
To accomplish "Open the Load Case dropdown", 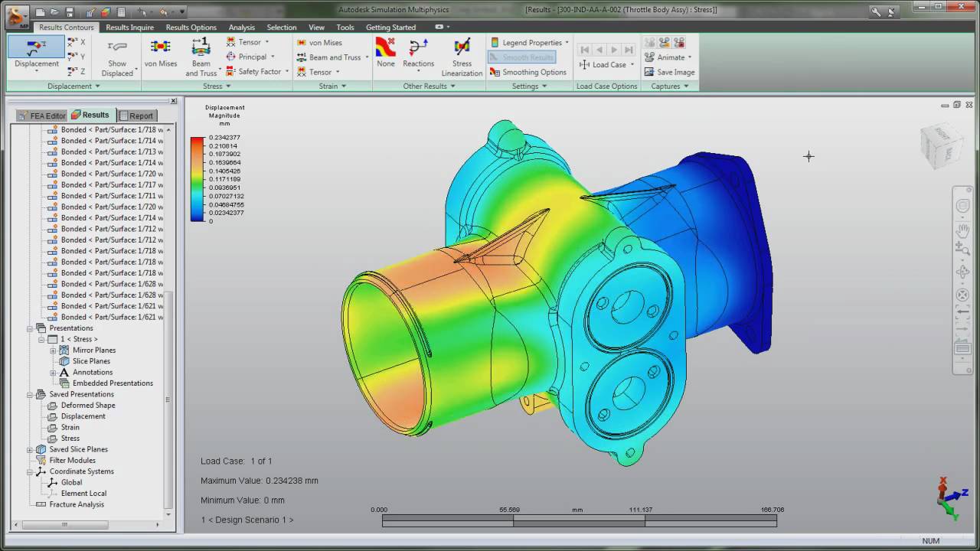I will pos(606,65).
